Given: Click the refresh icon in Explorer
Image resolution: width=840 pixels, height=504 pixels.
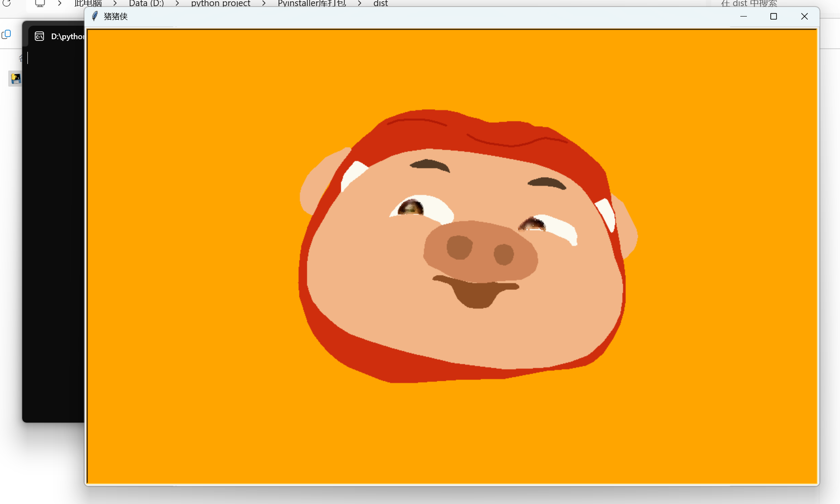Looking at the screenshot, I should (7, 3).
